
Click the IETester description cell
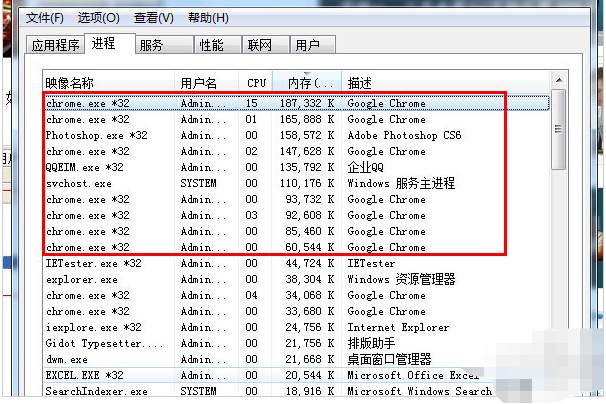371,263
